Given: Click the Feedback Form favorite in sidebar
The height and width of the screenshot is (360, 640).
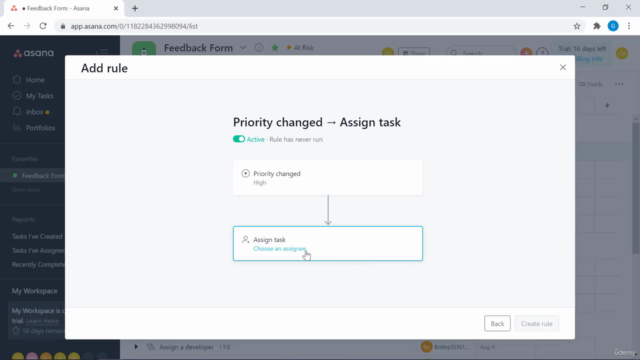Looking at the screenshot, I should click(x=42, y=176).
